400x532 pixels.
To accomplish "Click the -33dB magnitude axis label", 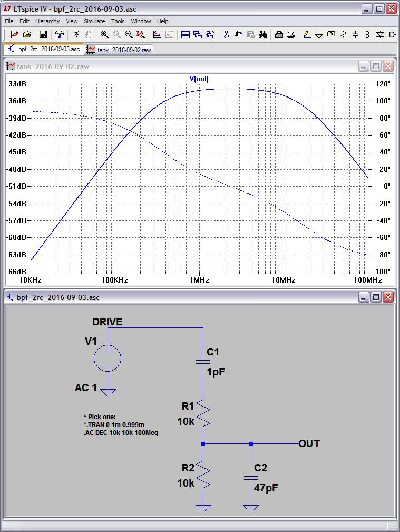I will point(16,84).
